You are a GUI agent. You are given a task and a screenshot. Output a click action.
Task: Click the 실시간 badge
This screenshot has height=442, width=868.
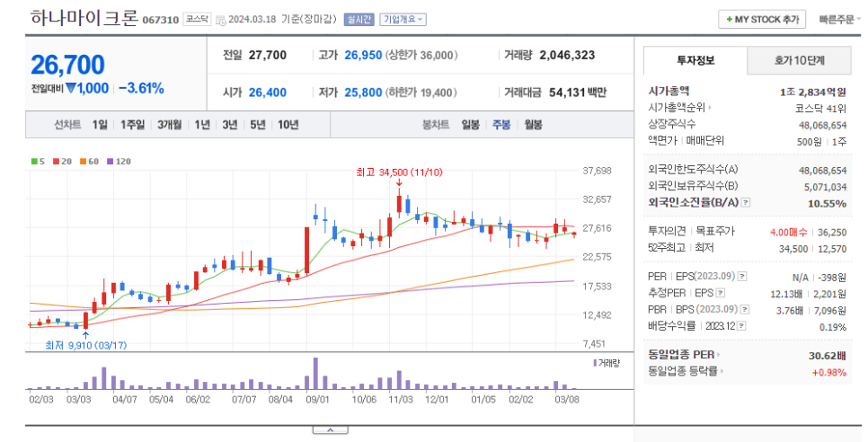(359, 20)
